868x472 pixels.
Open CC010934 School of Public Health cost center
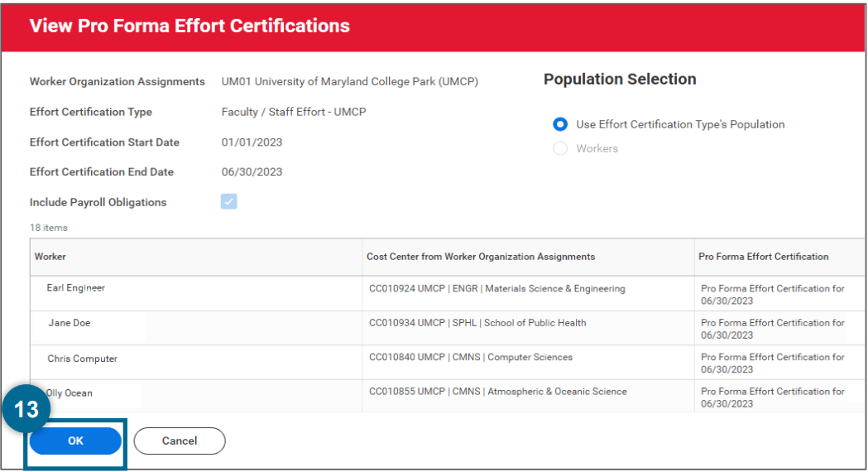pyautogui.click(x=477, y=323)
